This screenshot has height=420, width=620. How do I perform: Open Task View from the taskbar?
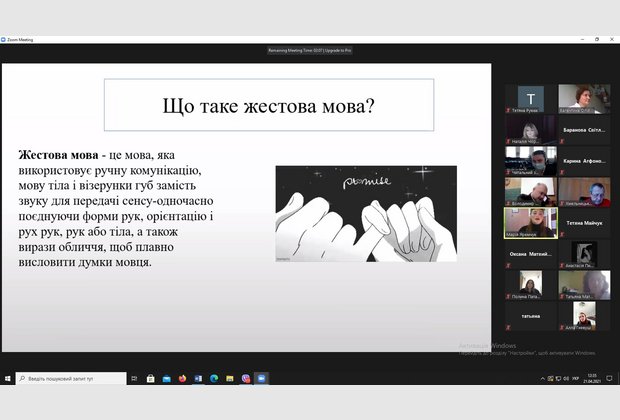point(135,379)
